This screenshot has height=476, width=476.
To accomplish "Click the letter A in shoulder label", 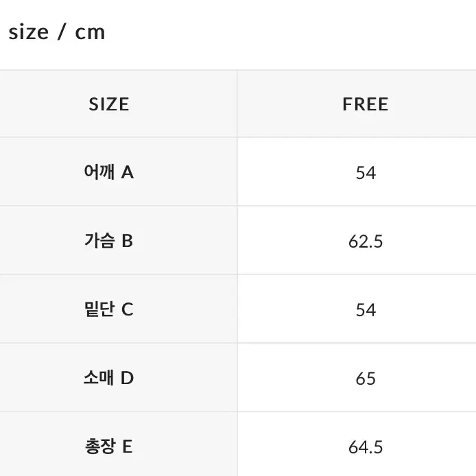I will click(128, 173).
